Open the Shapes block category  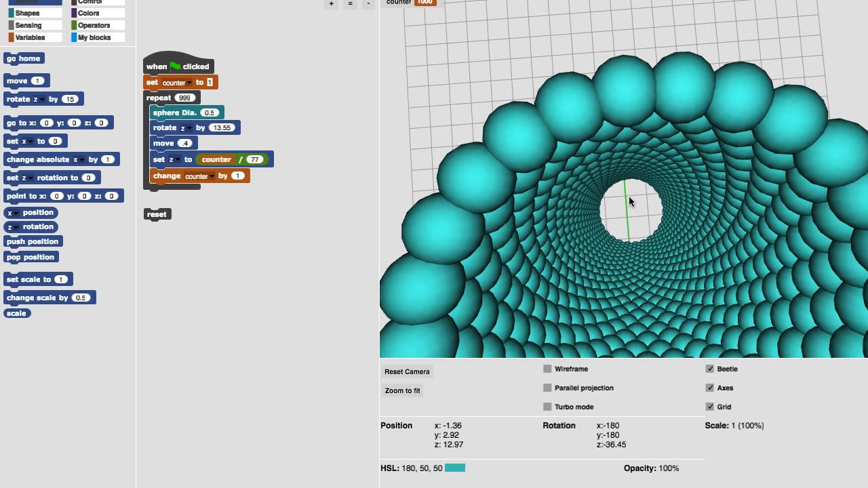click(x=27, y=13)
